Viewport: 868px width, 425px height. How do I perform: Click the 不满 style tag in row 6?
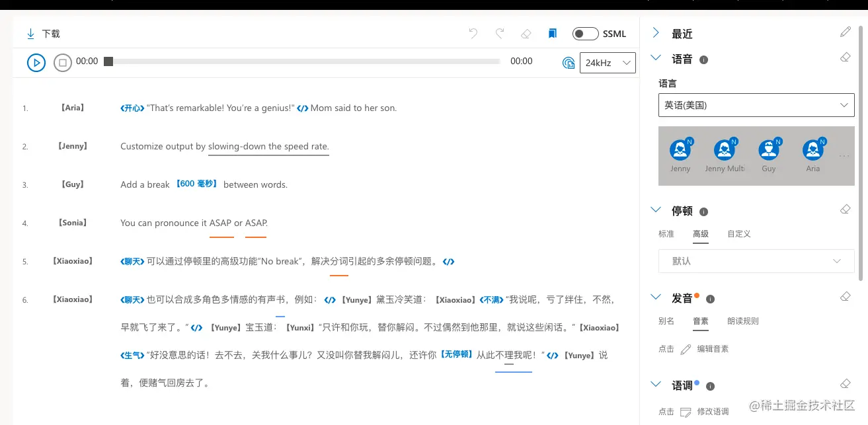[491, 299]
